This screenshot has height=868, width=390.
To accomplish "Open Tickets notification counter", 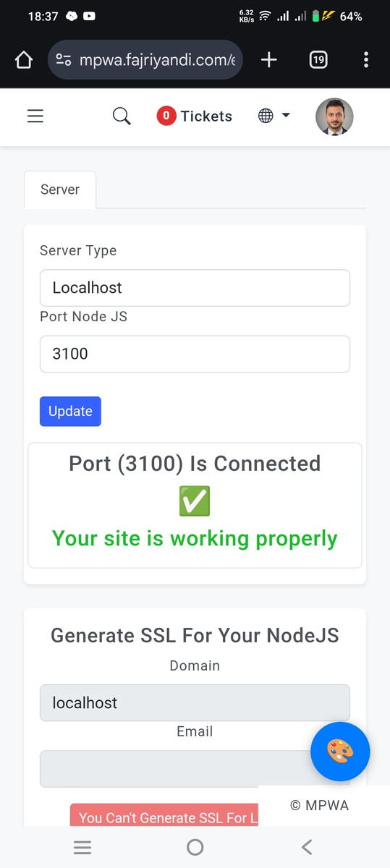I will [195, 116].
